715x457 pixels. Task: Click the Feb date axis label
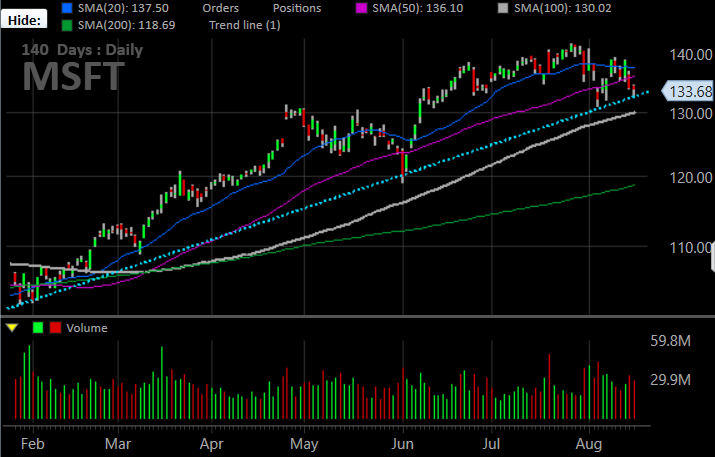[33, 444]
